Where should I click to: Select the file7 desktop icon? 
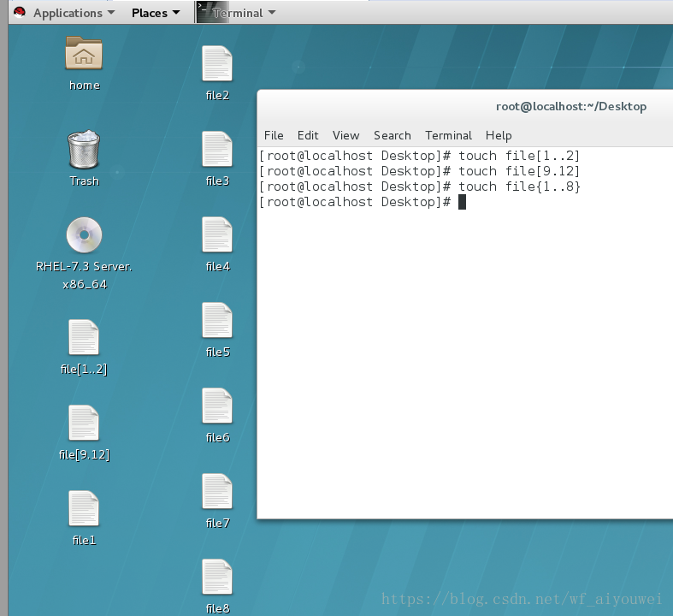pos(217,490)
